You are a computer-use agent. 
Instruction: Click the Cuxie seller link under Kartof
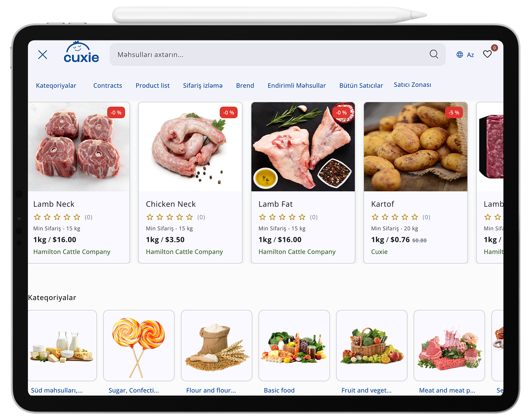click(x=379, y=252)
